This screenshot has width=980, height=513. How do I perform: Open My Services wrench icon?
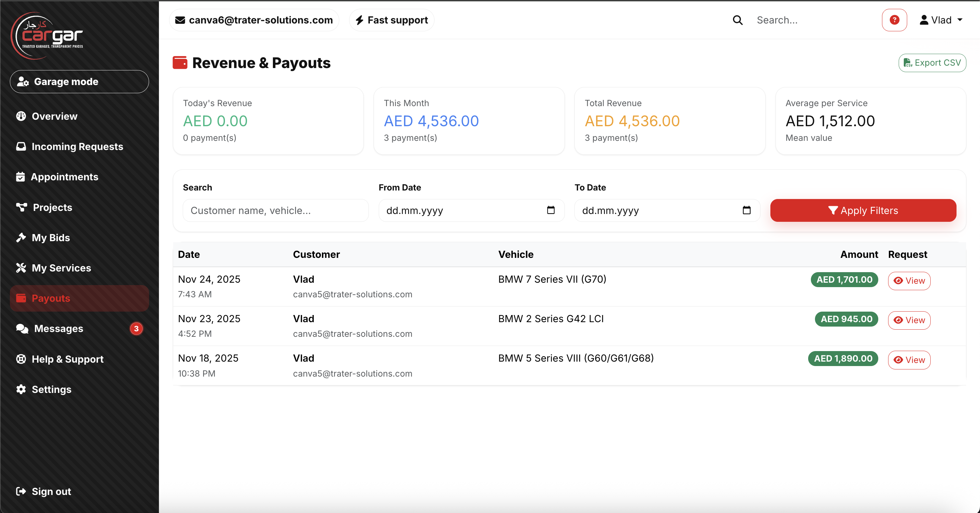click(21, 268)
